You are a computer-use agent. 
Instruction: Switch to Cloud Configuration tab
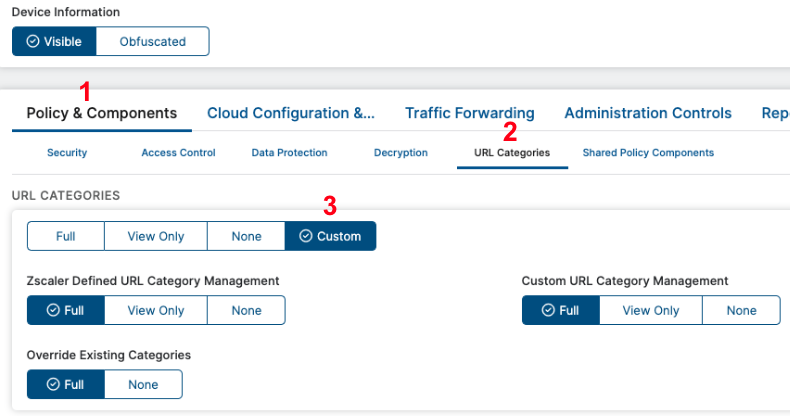pos(291,114)
